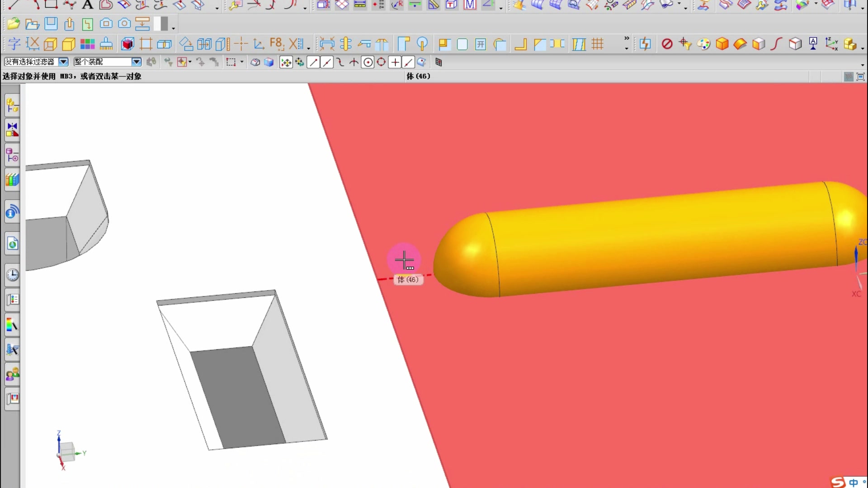Image resolution: width=868 pixels, height=488 pixels.
Task: Expand the toolbar overflow chevron arrows
Action: click(627, 38)
